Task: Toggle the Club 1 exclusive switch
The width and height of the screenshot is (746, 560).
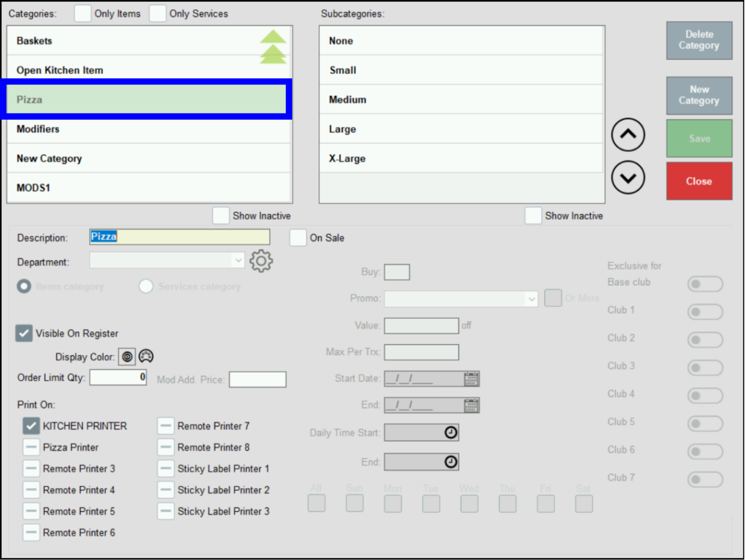Action: click(x=705, y=312)
